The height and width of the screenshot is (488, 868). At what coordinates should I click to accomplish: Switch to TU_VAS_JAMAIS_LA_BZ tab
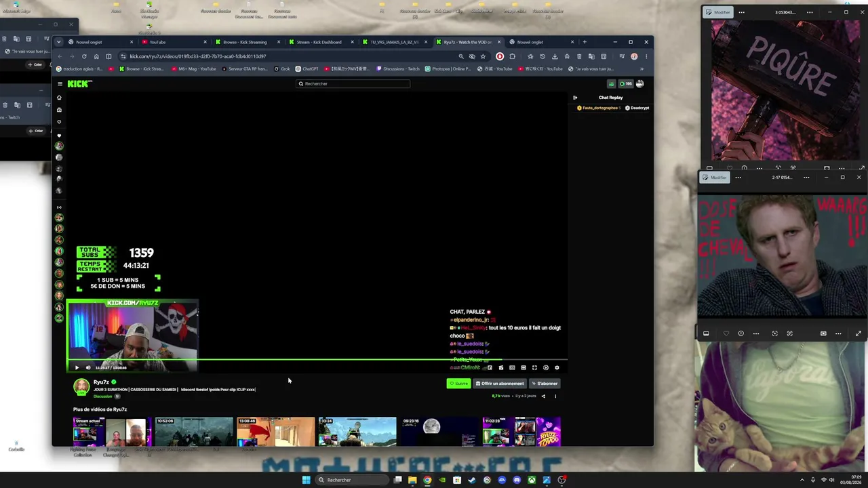pyautogui.click(x=394, y=42)
